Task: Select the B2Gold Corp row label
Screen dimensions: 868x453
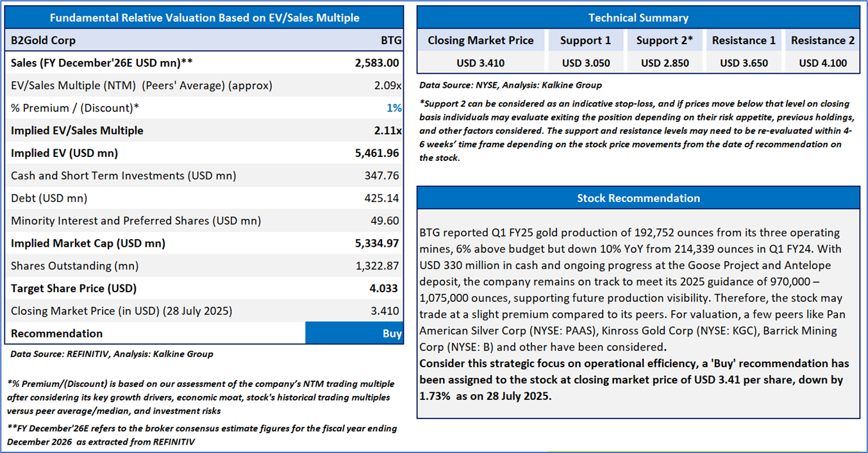Action: coord(43,40)
